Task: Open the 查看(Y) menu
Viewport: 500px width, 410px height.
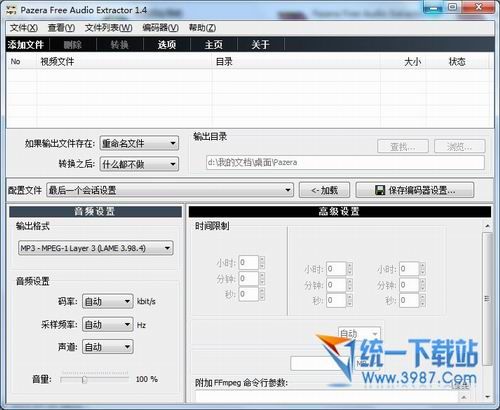Action: point(61,28)
